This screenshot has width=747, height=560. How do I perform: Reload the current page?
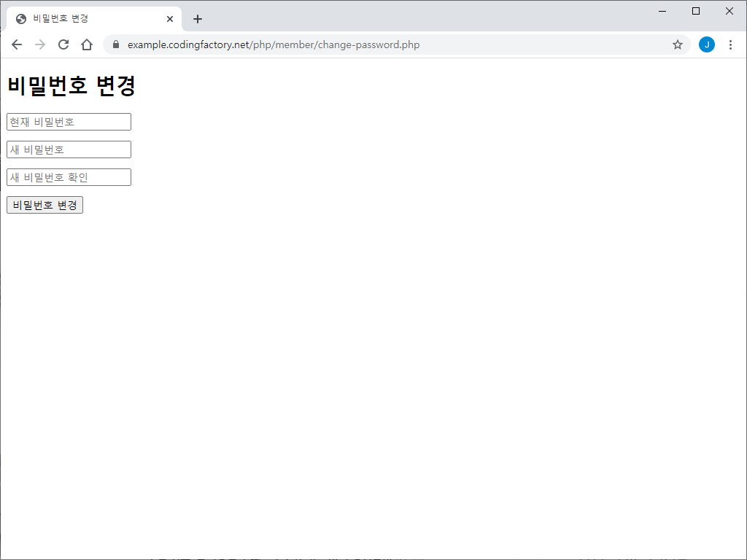(x=63, y=44)
